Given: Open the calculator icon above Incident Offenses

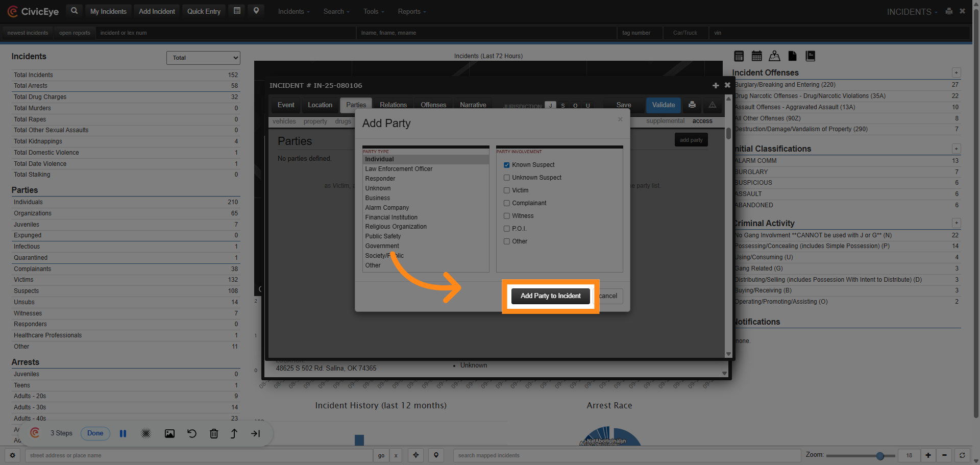Looking at the screenshot, I should click(739, 56).
